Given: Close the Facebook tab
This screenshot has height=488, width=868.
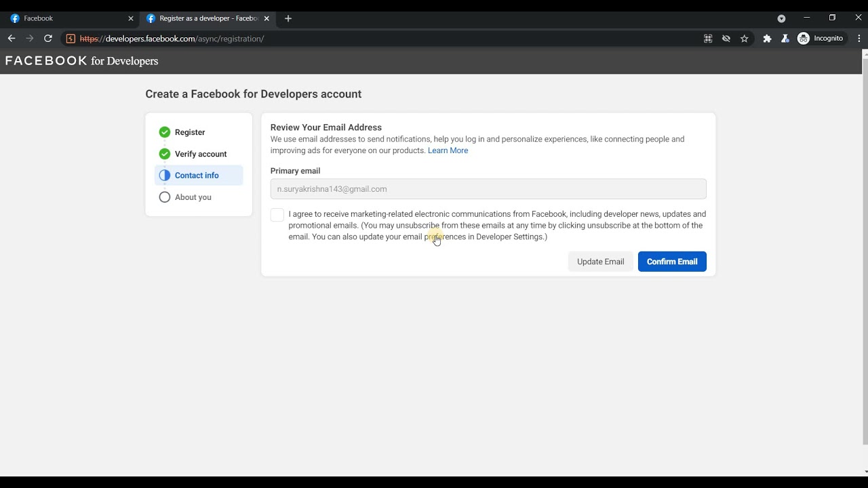Looking at the screenshot, I should coord(131,18).
